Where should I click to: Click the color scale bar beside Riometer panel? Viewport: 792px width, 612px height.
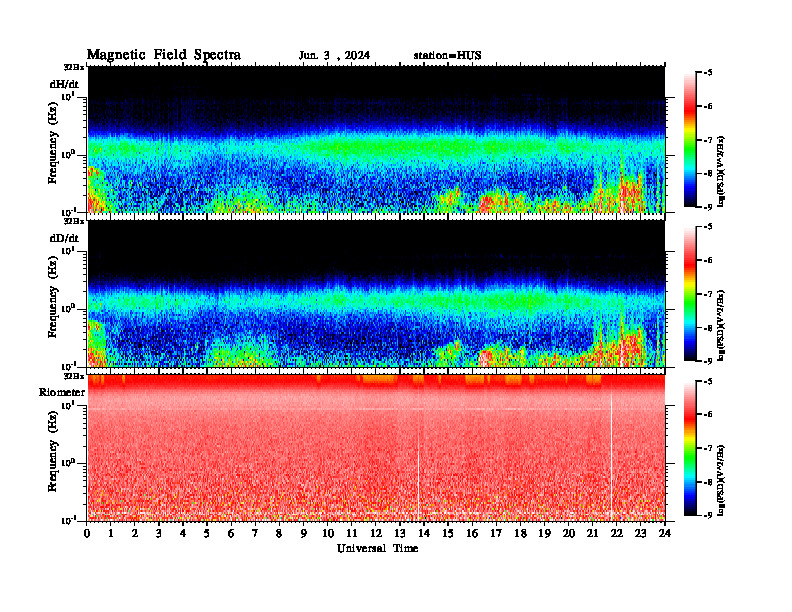(x=690, y=448)
